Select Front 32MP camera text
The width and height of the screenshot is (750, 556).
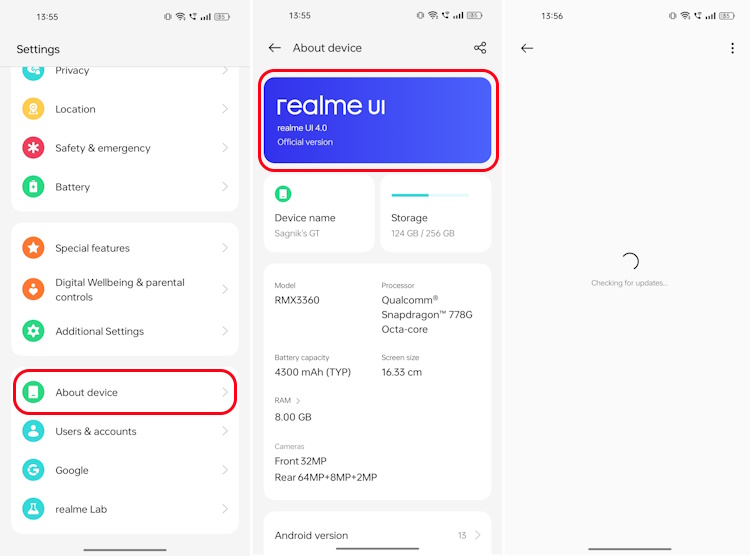tap(300, 461)
